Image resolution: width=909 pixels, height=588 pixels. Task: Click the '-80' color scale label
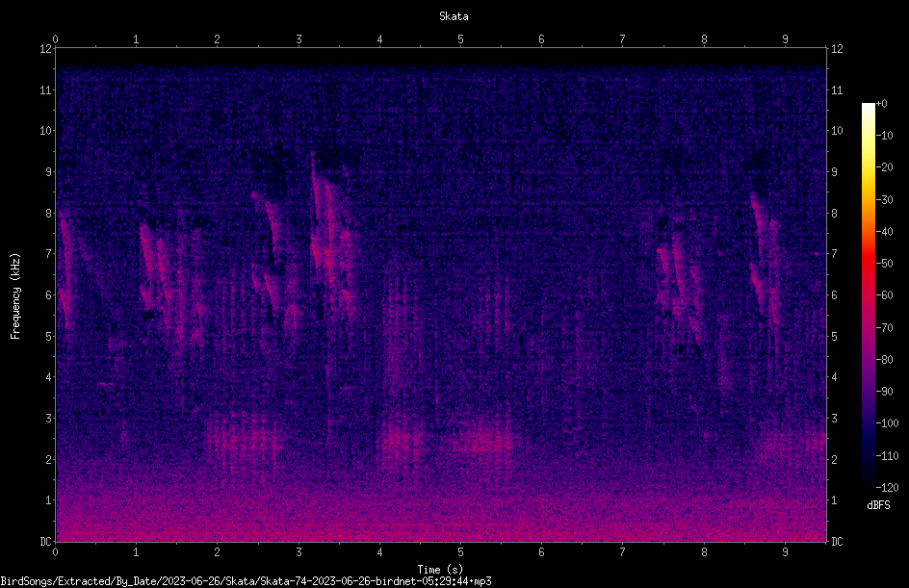[x=884, y=360]
